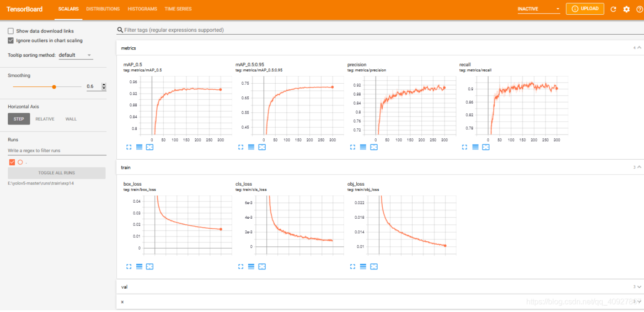Viewport: 644px width, 312px height.
Task: Click the log directory path exp14
Action: [41, 183]
